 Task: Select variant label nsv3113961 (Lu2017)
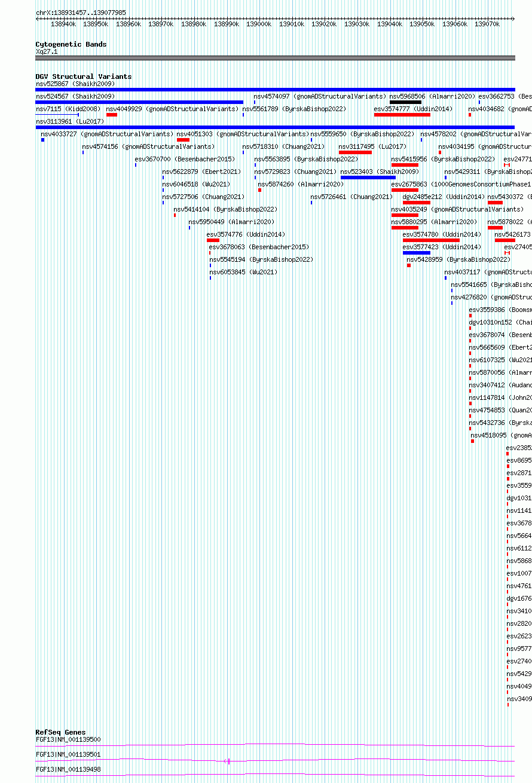70,121
